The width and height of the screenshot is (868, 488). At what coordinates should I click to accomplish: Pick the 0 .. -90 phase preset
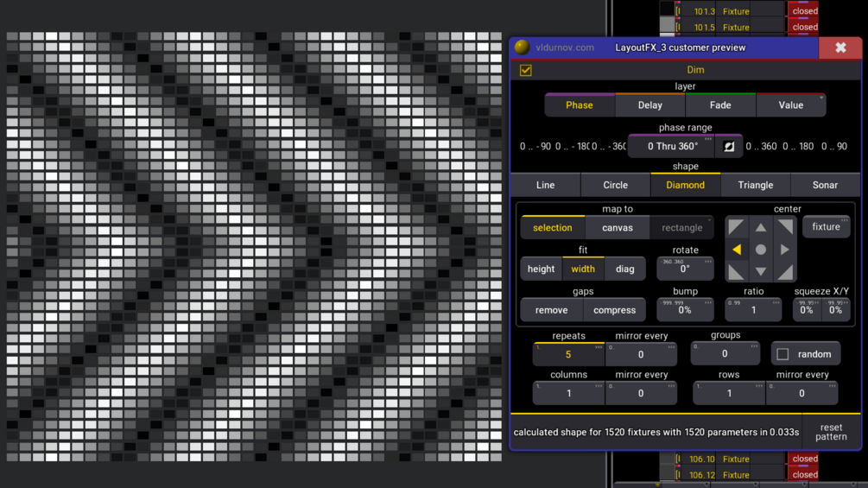(535, 147)
